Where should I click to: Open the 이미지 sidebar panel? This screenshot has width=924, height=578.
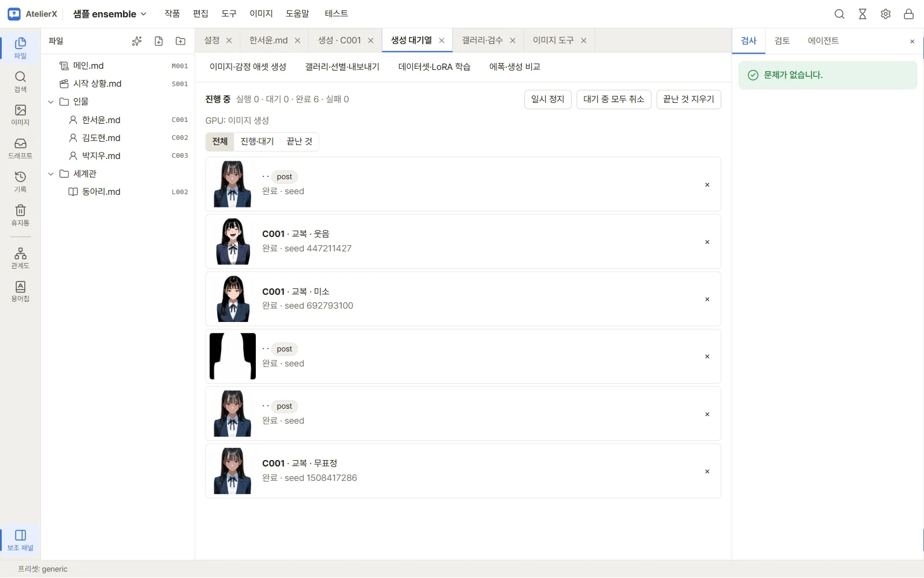click(x=20, y=115)
